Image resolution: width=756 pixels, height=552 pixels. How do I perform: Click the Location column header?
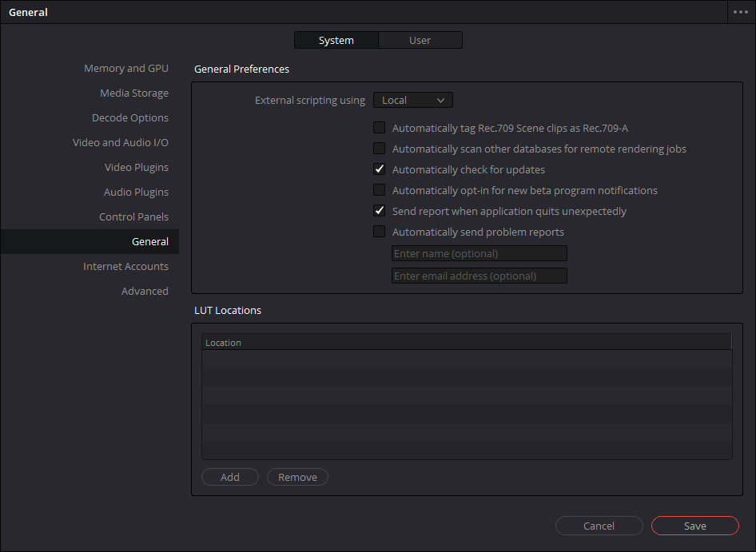(466, 342)
